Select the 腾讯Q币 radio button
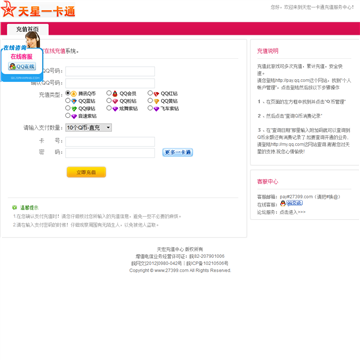The image size is (360, 360). click(68, 93)
